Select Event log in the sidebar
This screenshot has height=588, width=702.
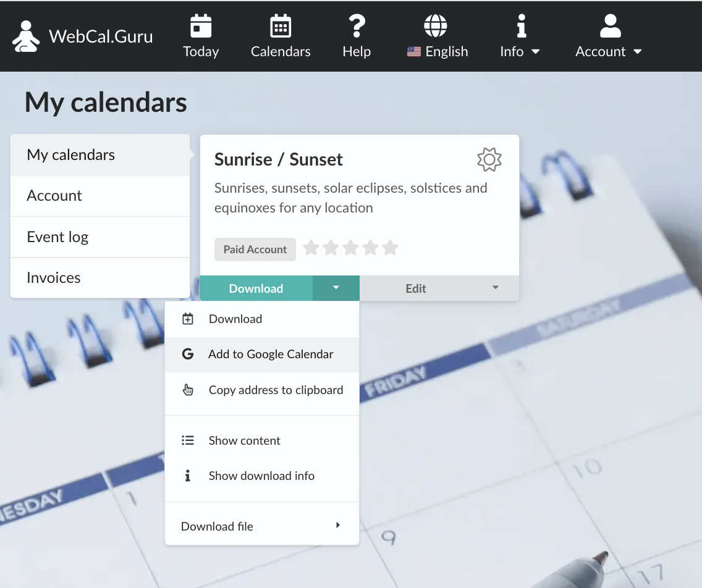[x=58, y=237]
